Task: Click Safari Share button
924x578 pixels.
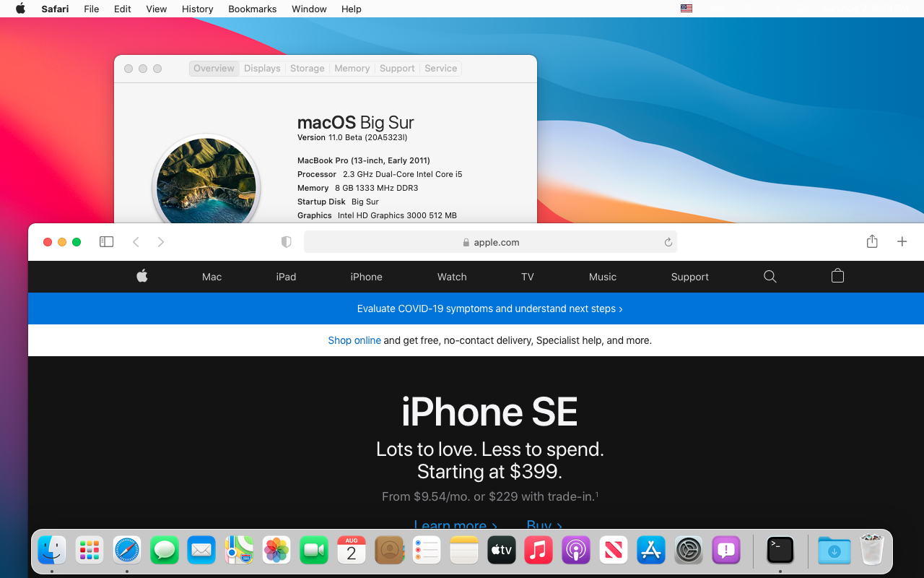Action: pos(872,241)
